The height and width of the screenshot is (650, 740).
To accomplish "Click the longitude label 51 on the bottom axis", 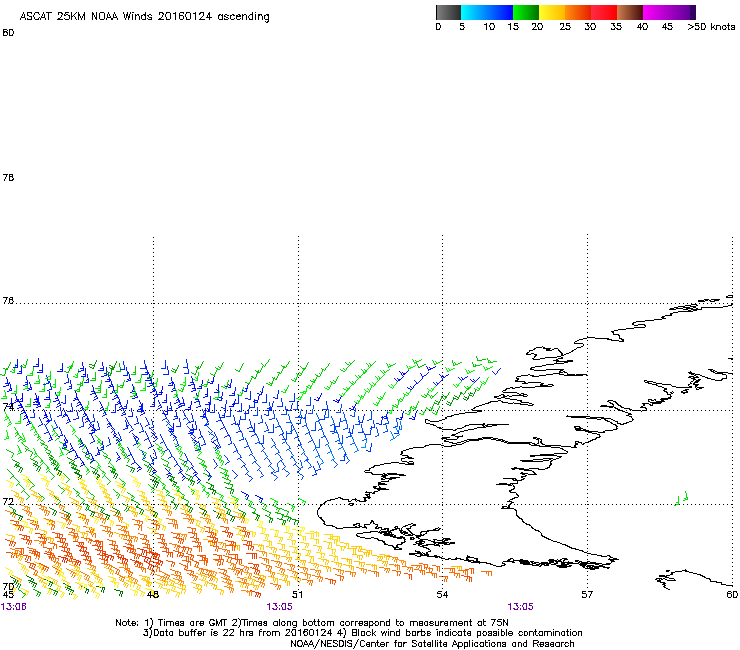I will point(297,594).
